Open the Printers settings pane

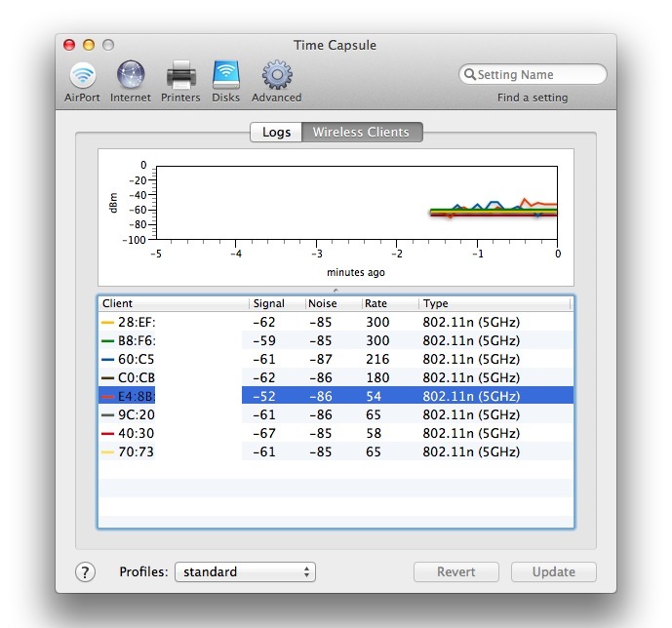coord(180,82)
